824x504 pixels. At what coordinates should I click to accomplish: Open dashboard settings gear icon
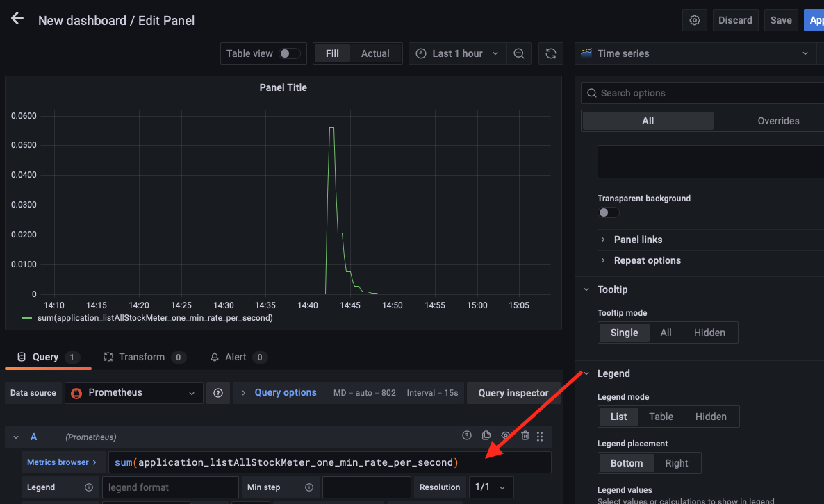click(695, 20)
